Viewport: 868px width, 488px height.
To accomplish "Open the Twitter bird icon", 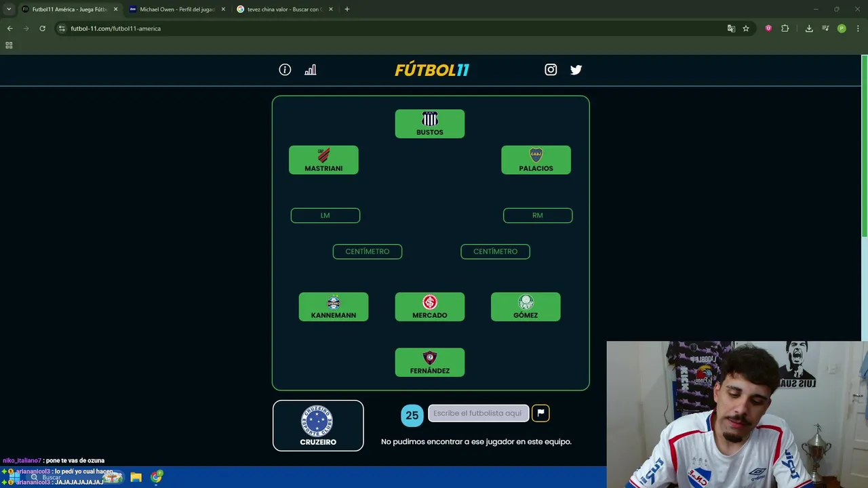I will [x=576, y=70].
